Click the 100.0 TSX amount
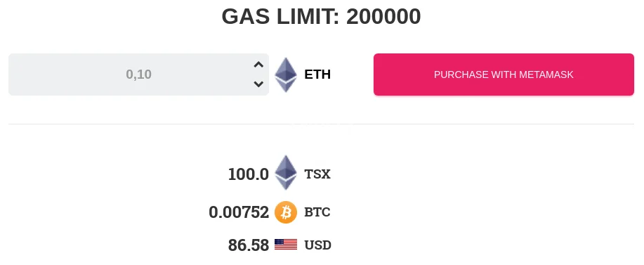The height and width of the screenshot is (265, 644). point(248,174)
